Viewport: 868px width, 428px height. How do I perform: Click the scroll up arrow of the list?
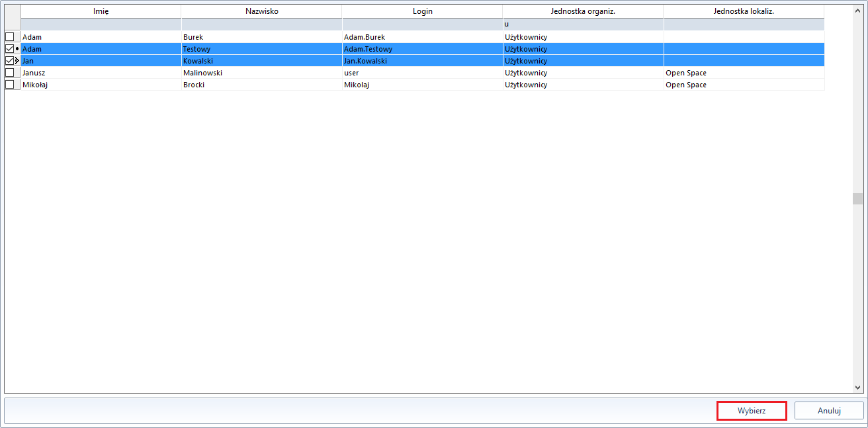point(857,10)
